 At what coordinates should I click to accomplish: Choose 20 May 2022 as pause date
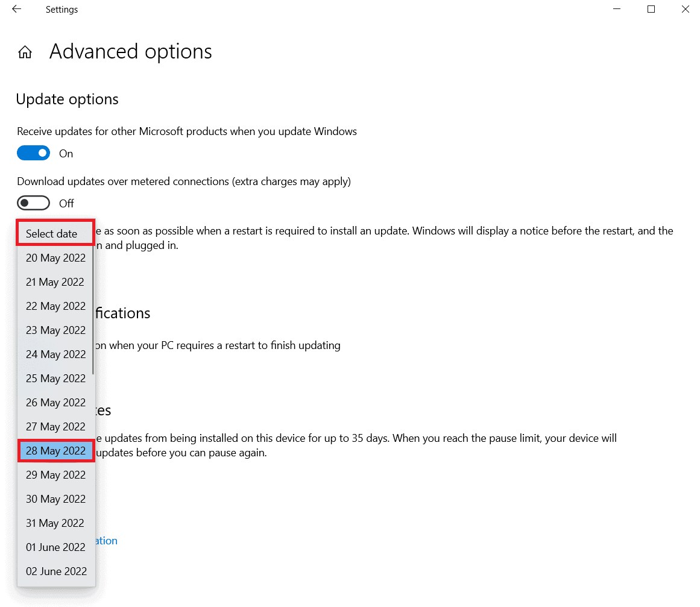[55, 257]
